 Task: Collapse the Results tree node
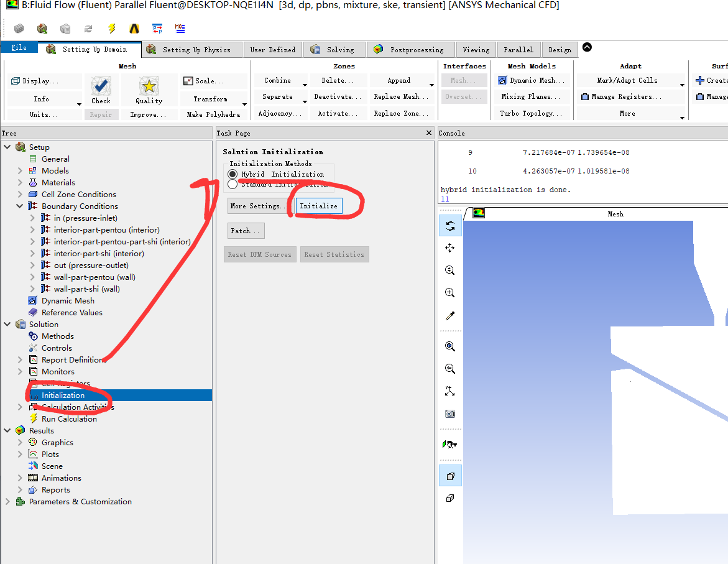[7, 431]
